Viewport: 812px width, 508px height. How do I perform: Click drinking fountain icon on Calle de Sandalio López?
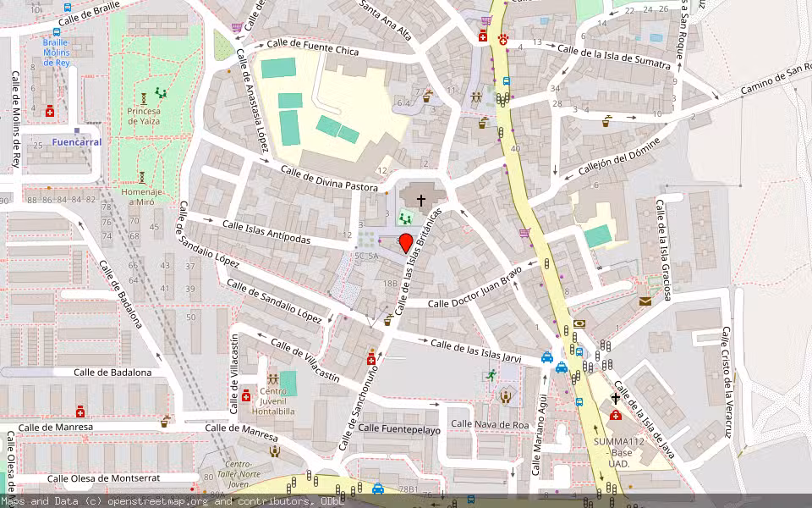388,320
